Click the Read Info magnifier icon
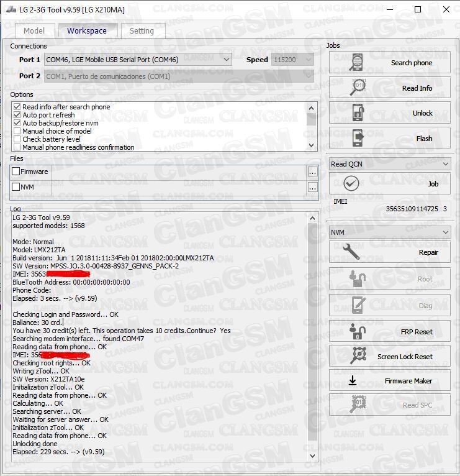Image resolution: width=460 pixels, height=476 pixels. (x=358, y=88)
